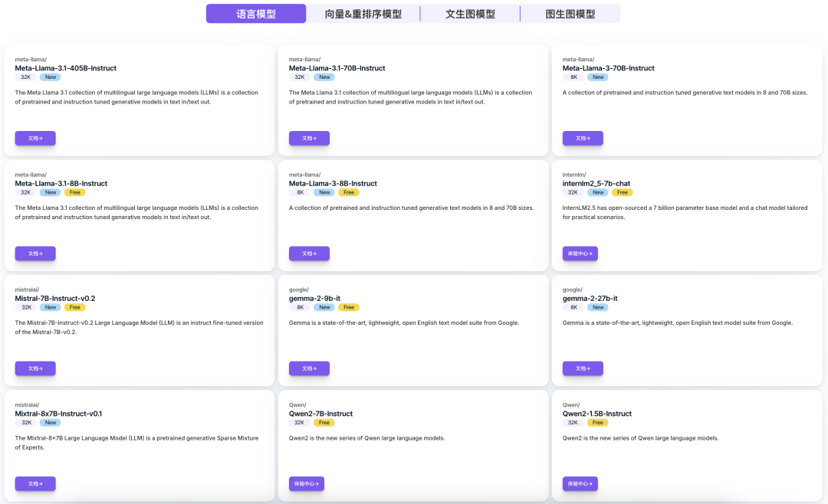Click the Free badge on internlm2_5-7b-chat

pos(623,192)
